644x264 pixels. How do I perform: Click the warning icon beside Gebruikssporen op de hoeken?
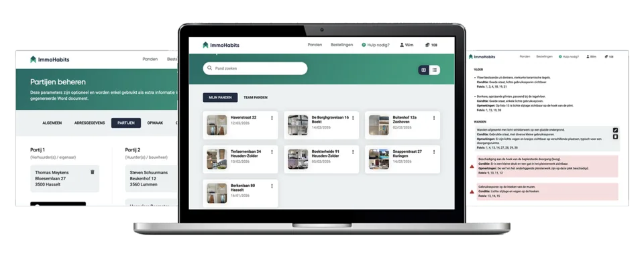pyautogui.click(x=472, y=192)
